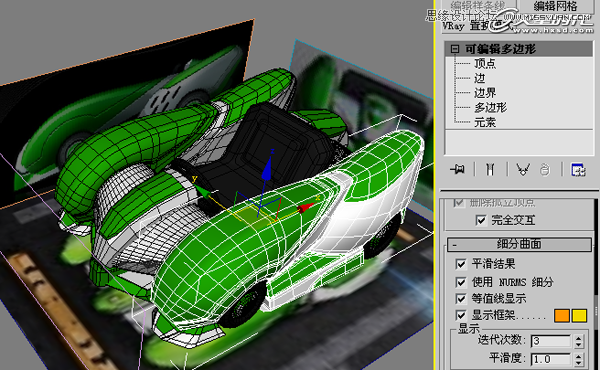Click the red X-axis gizmo arrow
The width and height of the screenshot is (600, 370).
point(307,207)
